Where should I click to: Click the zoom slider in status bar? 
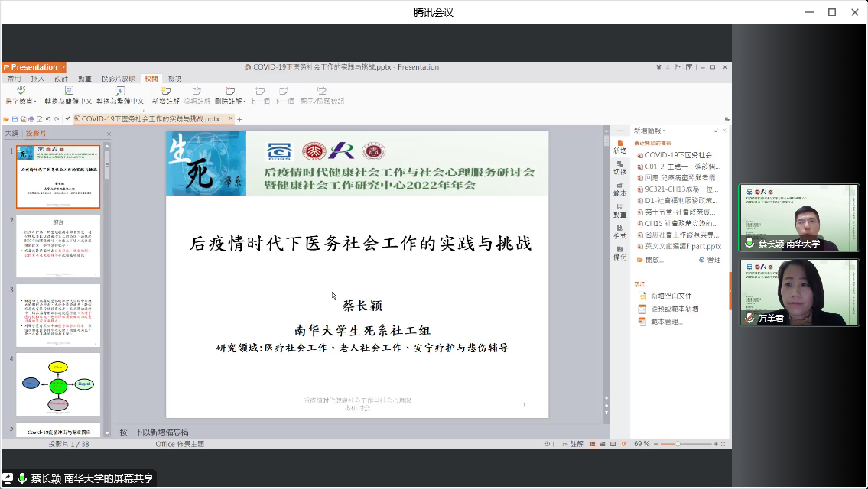point(678,444)
